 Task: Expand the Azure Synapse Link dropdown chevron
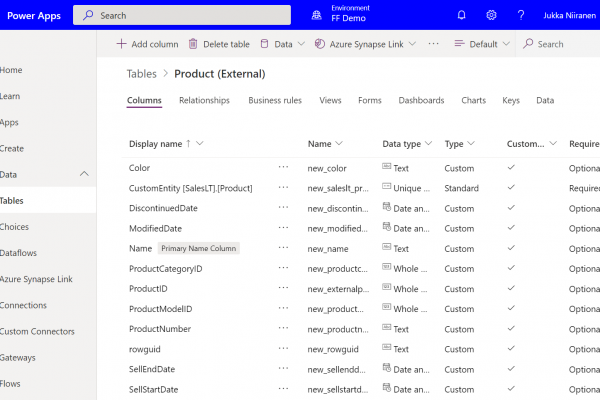412,44
